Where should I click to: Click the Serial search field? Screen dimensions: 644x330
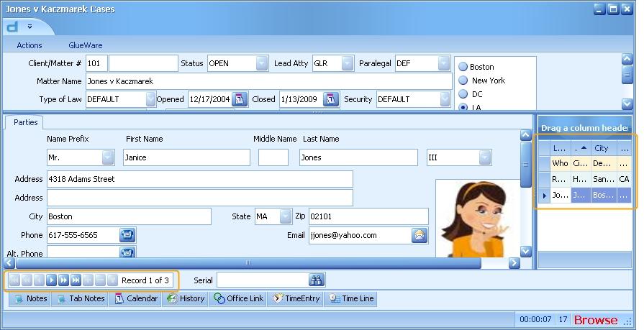263,280
